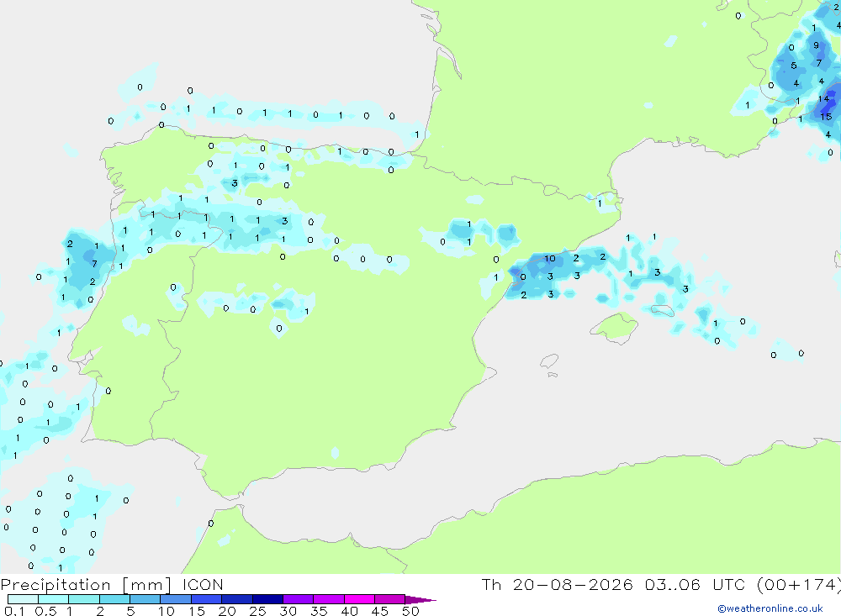The width and height of the screenshot is (841, 616).
Task: Click the Ibiza island outline
Action: (x=549, y=362)
